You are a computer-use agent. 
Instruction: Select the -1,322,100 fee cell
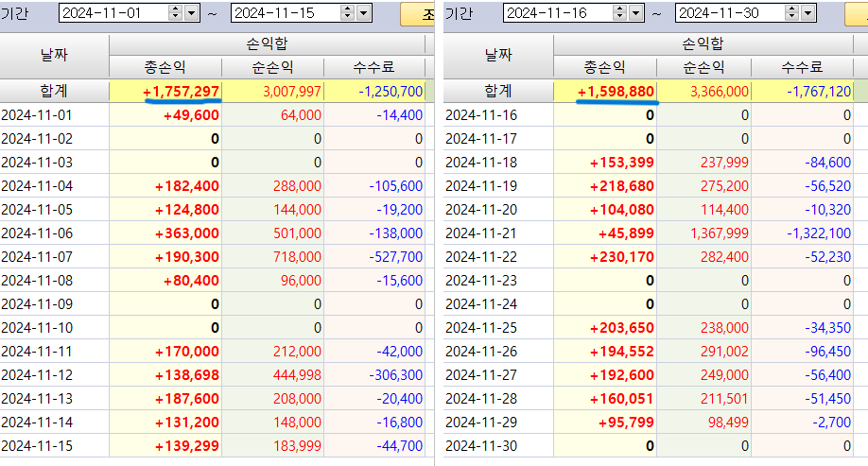click(x=802, y=233)
